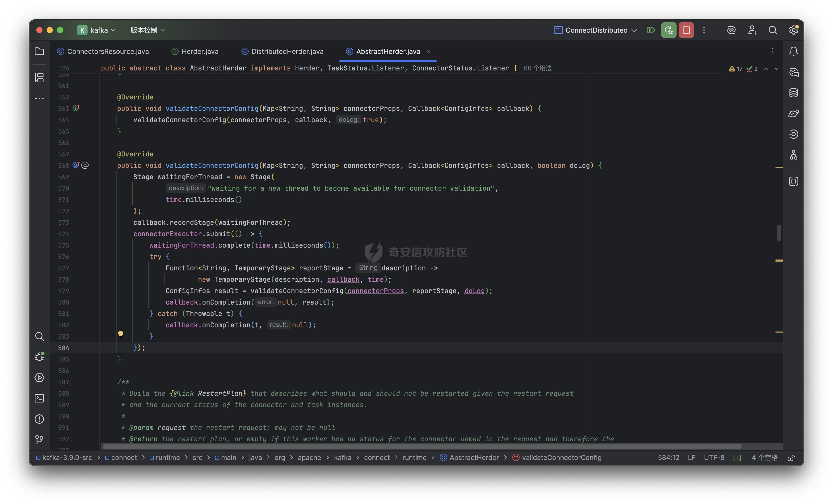833x504 pixels.
Task: Click the warning stripe marker near line 568
Action: point(779,167)
